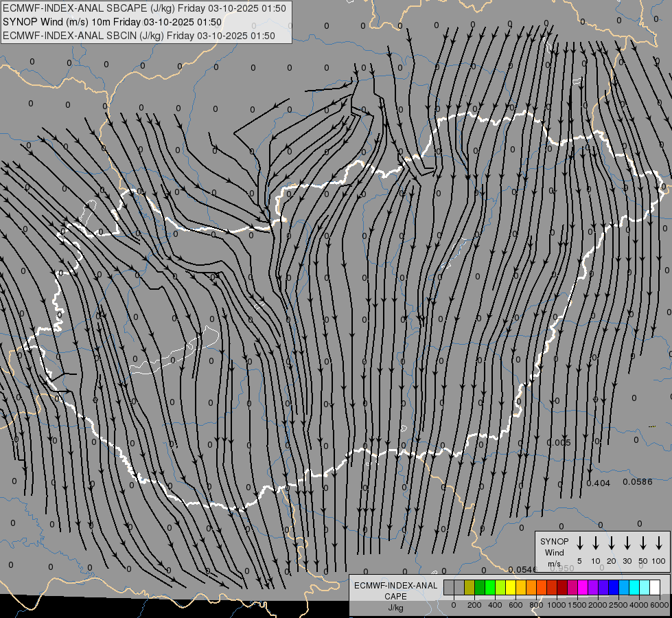Image resolution: width=672 pixels, height=618 pixels.
Task: Select the white swatch at the CAPE scale end
Action: (655, 587)
